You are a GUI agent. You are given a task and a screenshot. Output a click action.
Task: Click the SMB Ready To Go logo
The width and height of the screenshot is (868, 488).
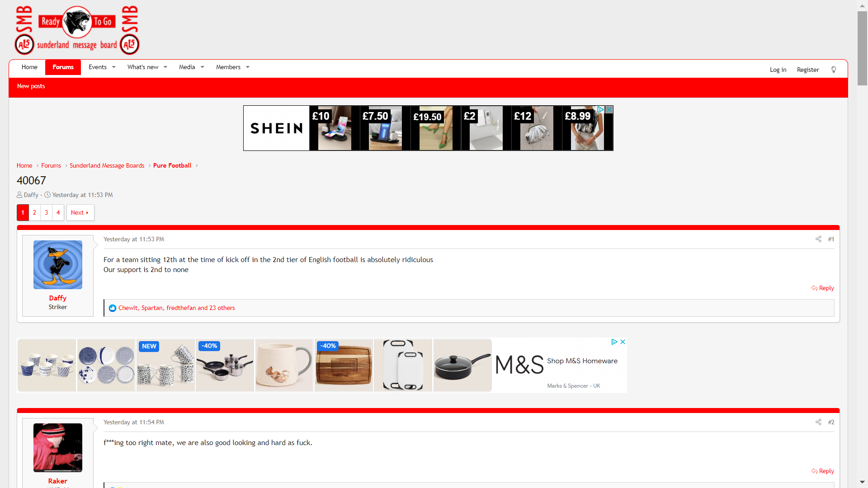[x=77, y=30]
